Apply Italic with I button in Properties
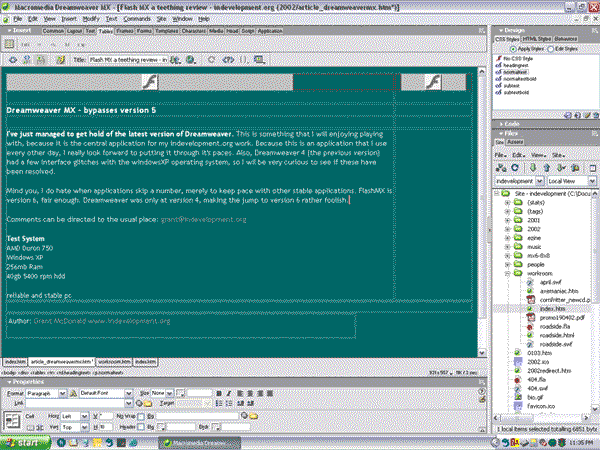 pos(229,393)
